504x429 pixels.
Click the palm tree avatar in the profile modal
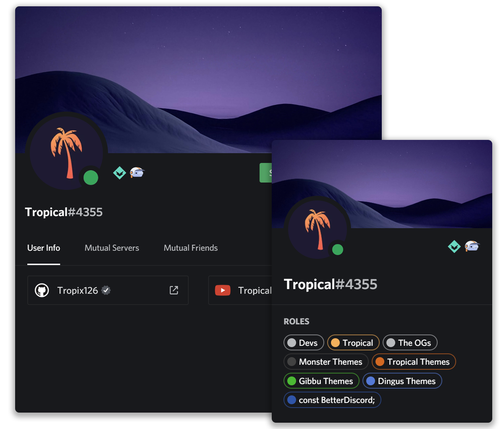(x=66, y=154)
